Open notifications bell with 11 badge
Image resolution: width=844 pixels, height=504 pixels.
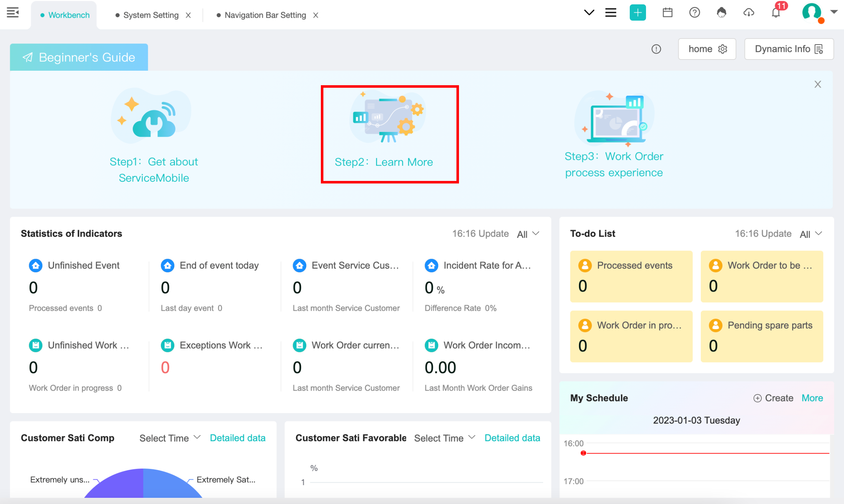(776, 13)
